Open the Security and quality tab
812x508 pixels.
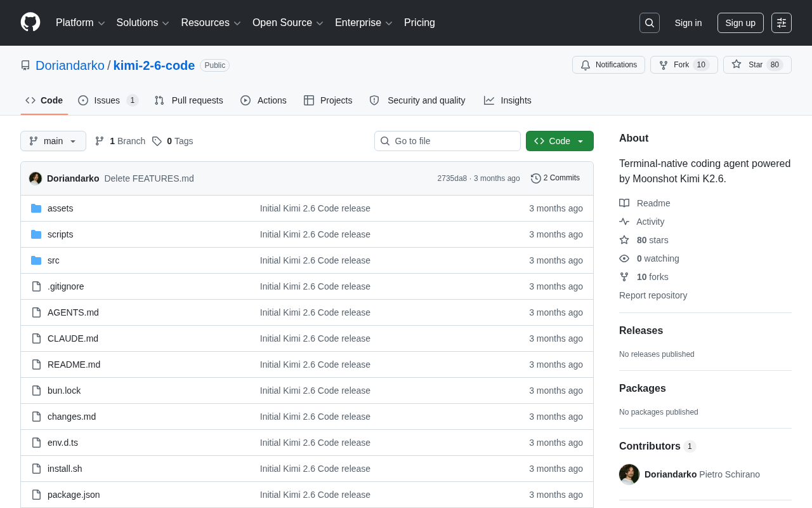click(x=417, y=100)
